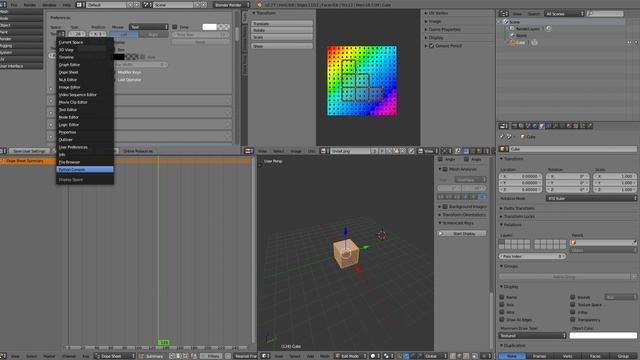Enable the Draw All Edges checkbox
The image size is (640, 360).
502,320
